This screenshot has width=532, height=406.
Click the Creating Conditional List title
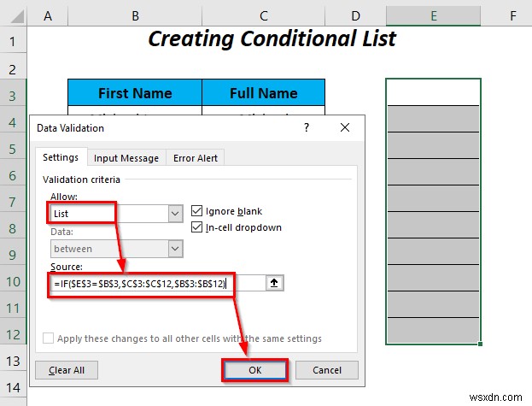272,38
